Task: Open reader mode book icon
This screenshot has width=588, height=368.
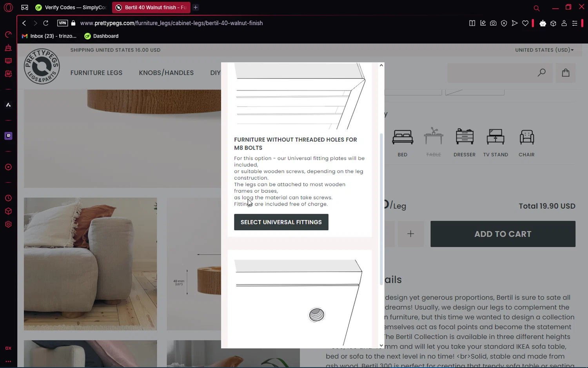Action: point(472,23)
